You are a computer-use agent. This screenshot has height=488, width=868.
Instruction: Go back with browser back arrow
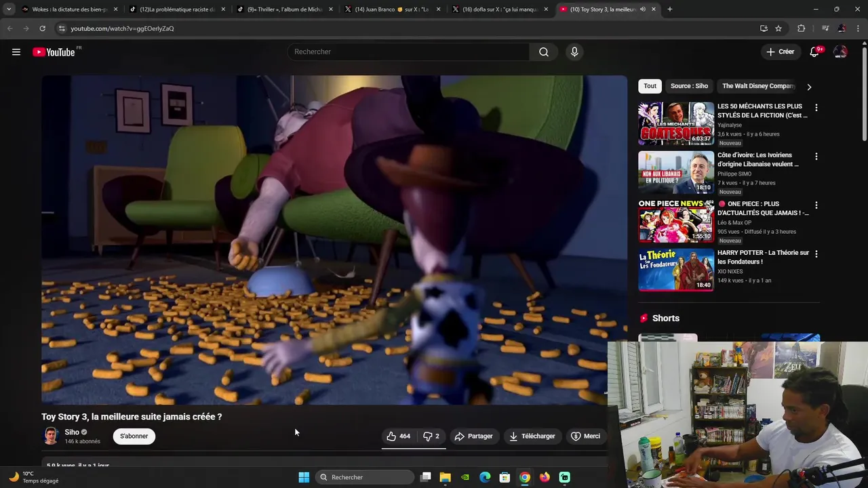coord(9,28)
